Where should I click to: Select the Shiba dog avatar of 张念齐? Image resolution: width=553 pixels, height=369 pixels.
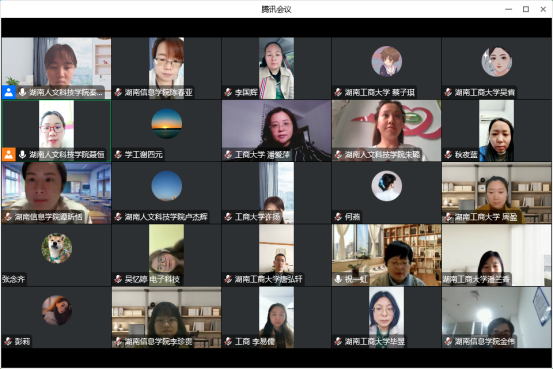pos(57,248)
